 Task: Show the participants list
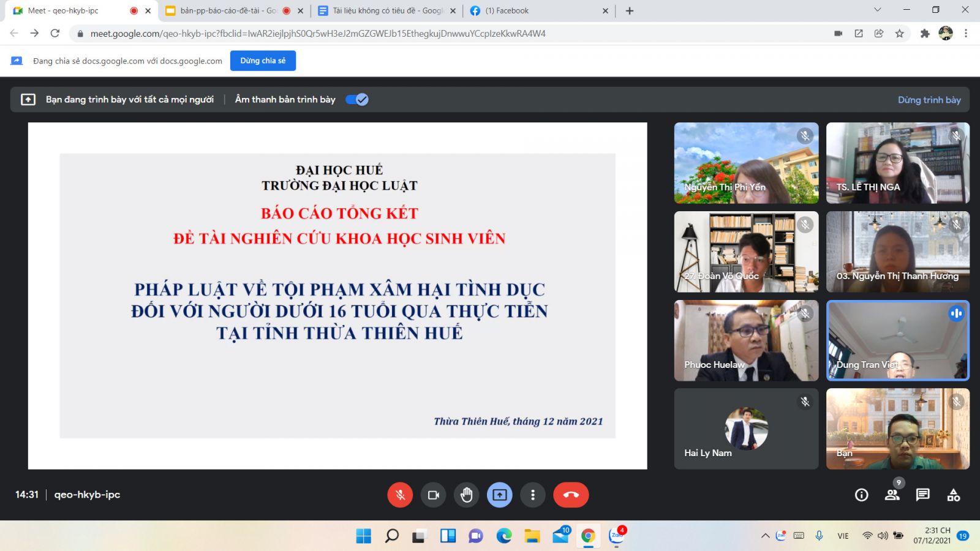(892, 495)
